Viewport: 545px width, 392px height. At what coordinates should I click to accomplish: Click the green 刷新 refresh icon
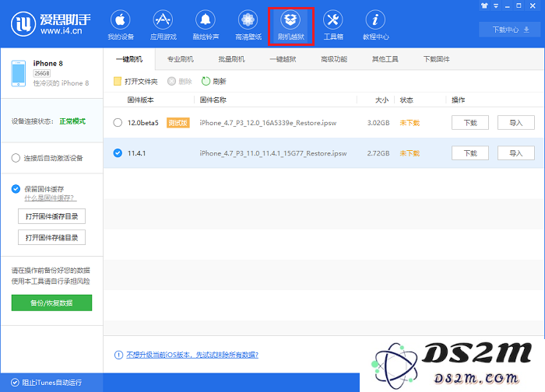coord(206,81)
